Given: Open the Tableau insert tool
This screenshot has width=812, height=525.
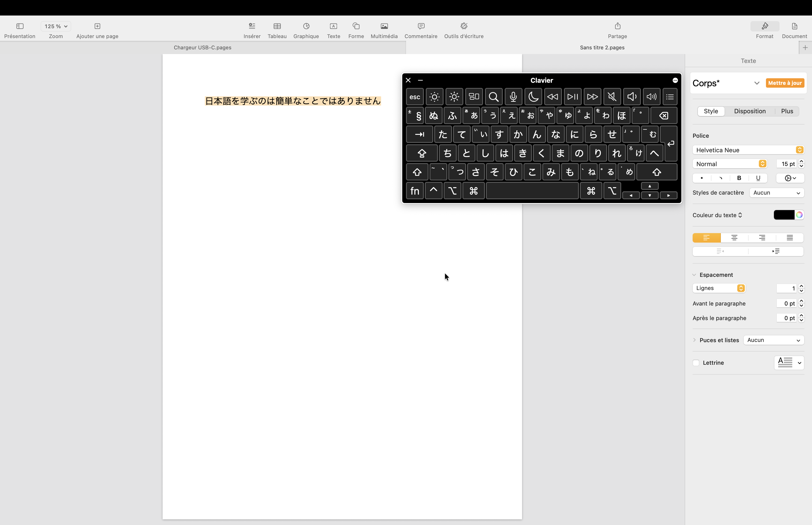Looking at the screenshot, I should [277, 26].
